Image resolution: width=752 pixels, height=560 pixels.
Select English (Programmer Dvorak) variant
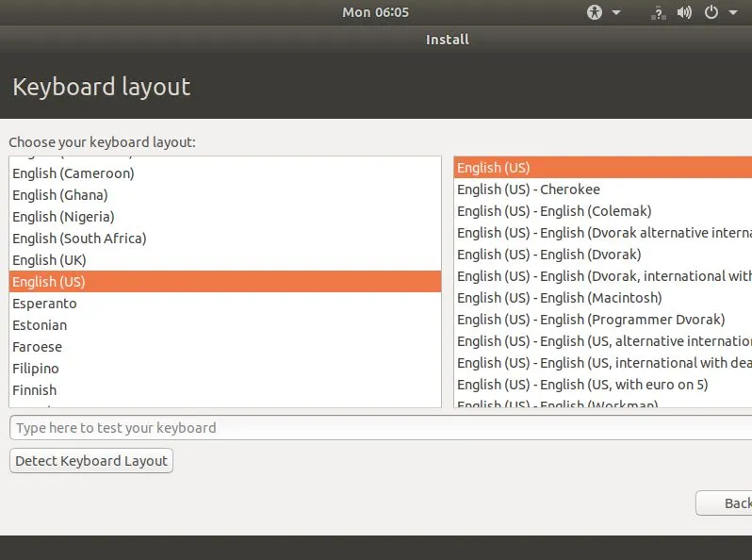(591, 320)
